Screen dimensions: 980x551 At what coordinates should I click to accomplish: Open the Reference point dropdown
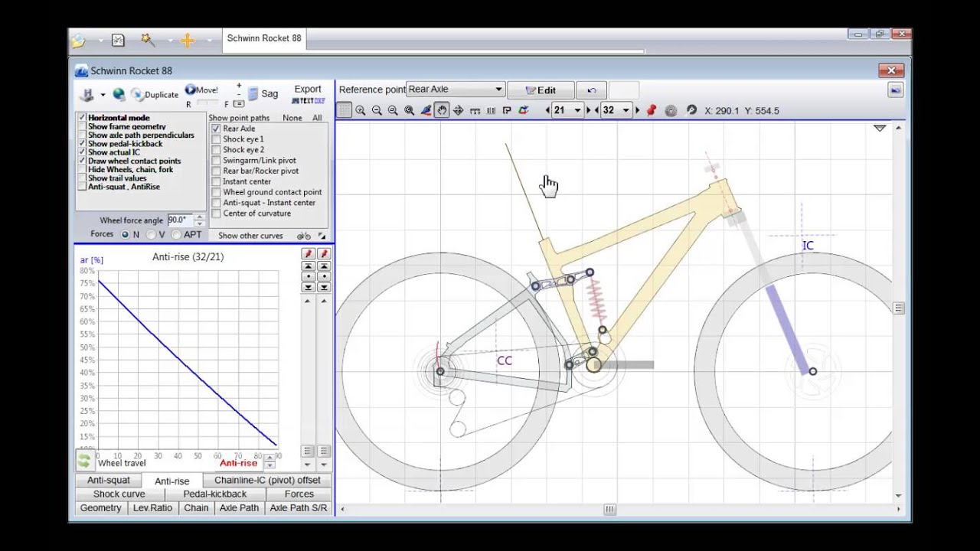[x=456, y=90]
